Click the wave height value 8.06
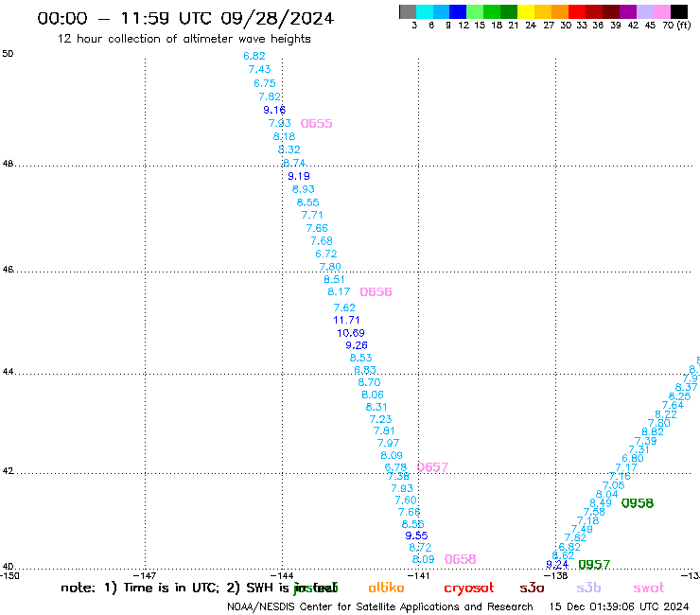Image resolution: width=700 pixels, height=615 pixels. tap(373, 395)
